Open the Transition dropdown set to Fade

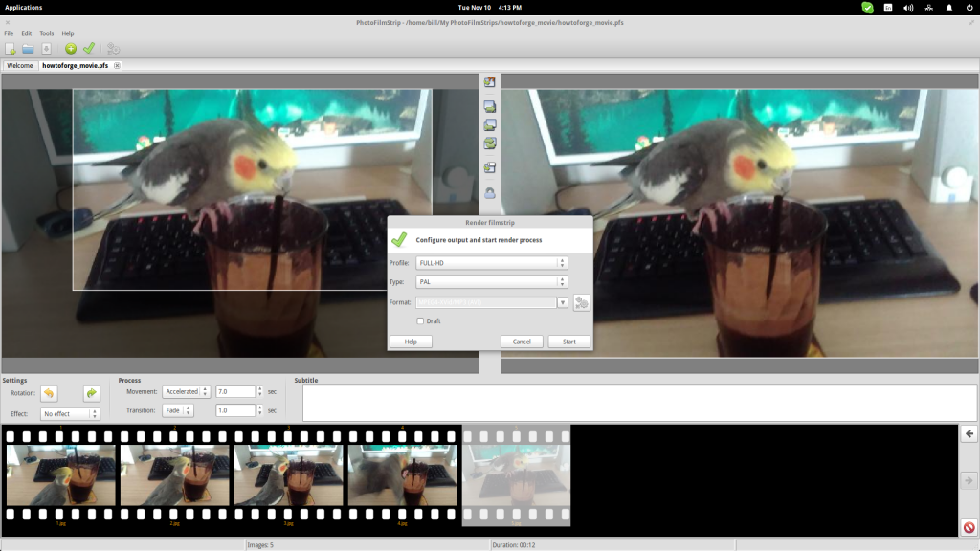tap(176, 410)
